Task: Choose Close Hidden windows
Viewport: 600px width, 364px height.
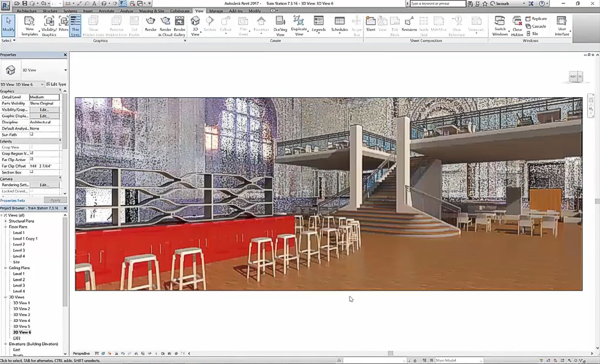Action: click(517, 26)
